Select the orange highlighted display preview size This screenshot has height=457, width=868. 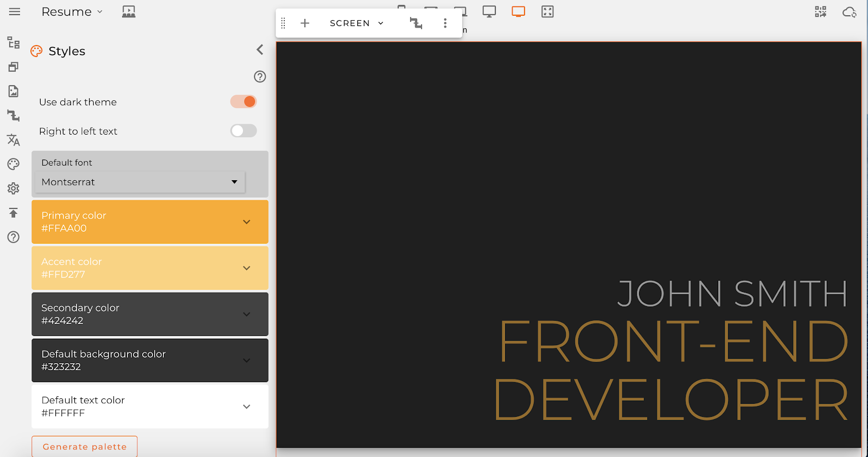(519, 11)
